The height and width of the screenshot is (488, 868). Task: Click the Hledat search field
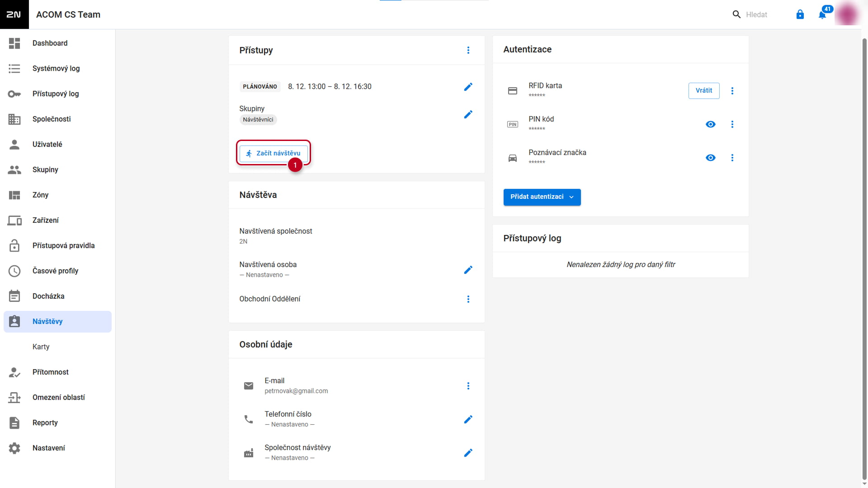756,14
